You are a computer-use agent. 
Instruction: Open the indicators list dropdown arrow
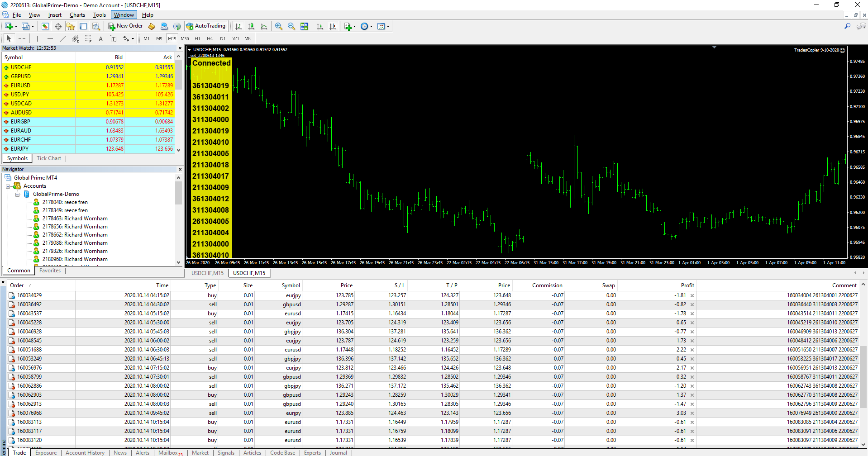355,26
